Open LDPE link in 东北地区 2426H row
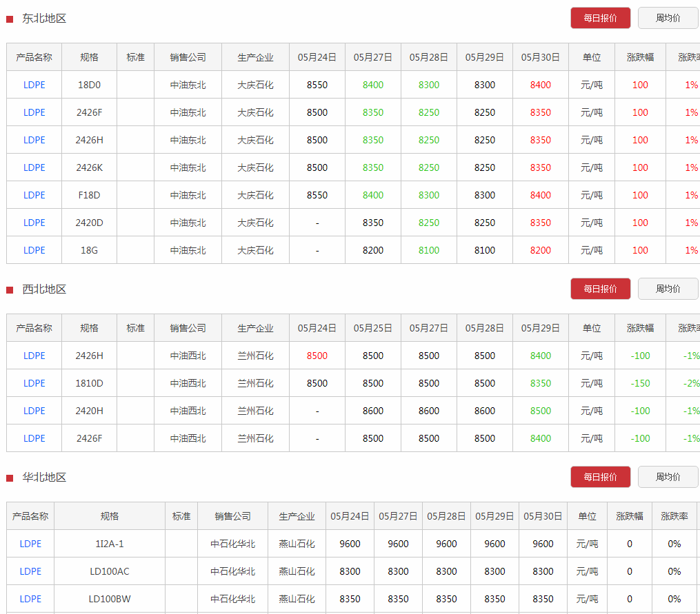700x614 pixels. 34,141
